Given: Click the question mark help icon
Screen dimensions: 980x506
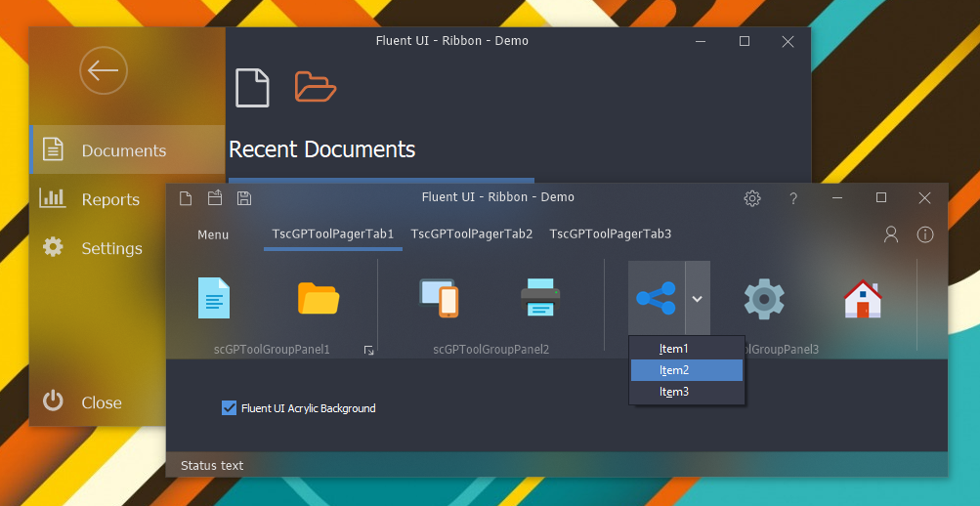Looking at the screenshot, I should [793, 198].
